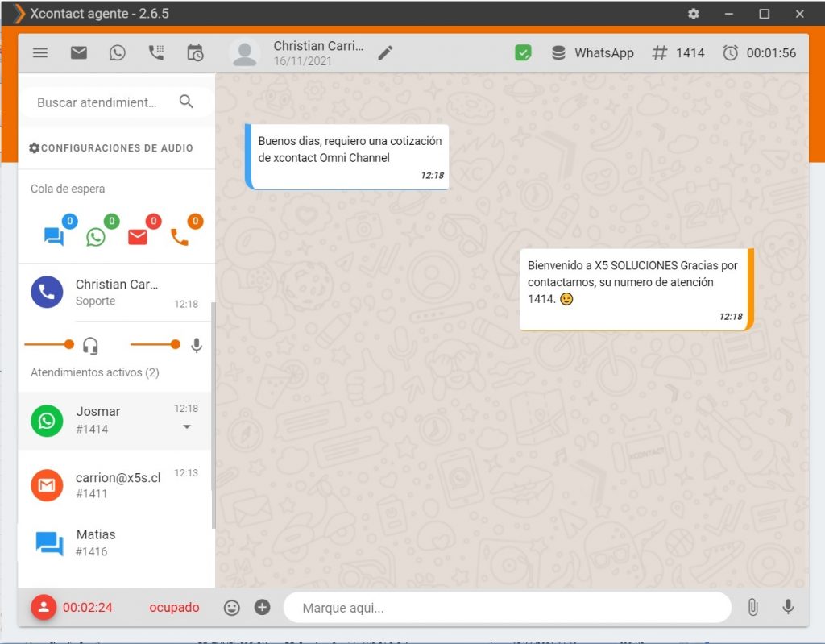Open settings gear in title bar
This screenshot has height=644, width=825.
click(694, 14)
